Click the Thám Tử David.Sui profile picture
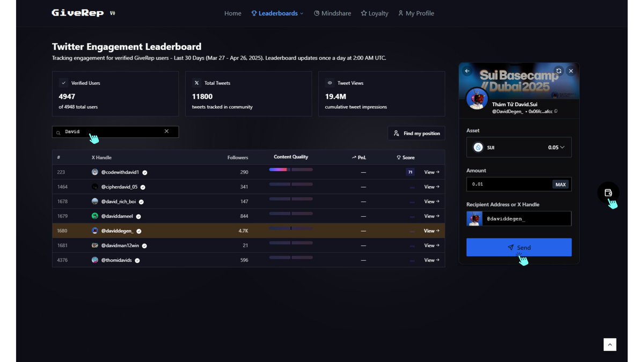644x362 pixels. [x=477, y=99]
